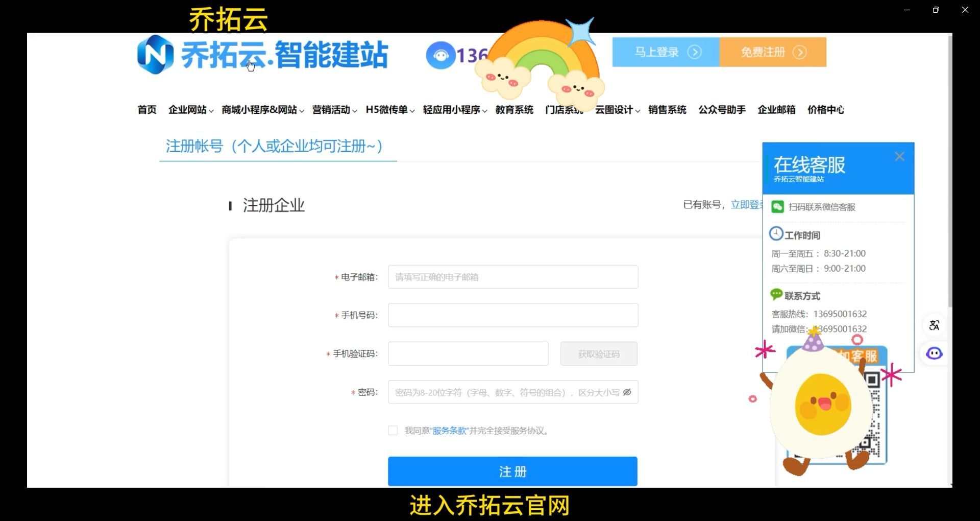Screen dimensions: 980x521
Task: Click the 免费注册 button
Action: [x=773, y=52]
